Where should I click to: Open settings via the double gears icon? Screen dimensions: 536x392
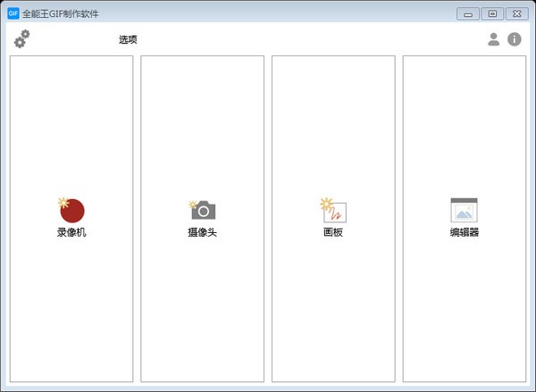(x=21, y=39)
